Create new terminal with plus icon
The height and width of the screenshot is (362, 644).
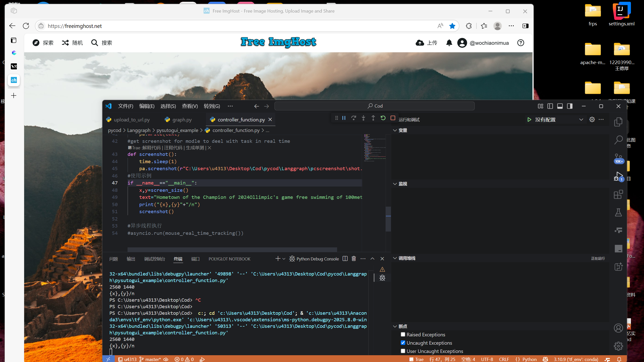(x=278, y=259)
